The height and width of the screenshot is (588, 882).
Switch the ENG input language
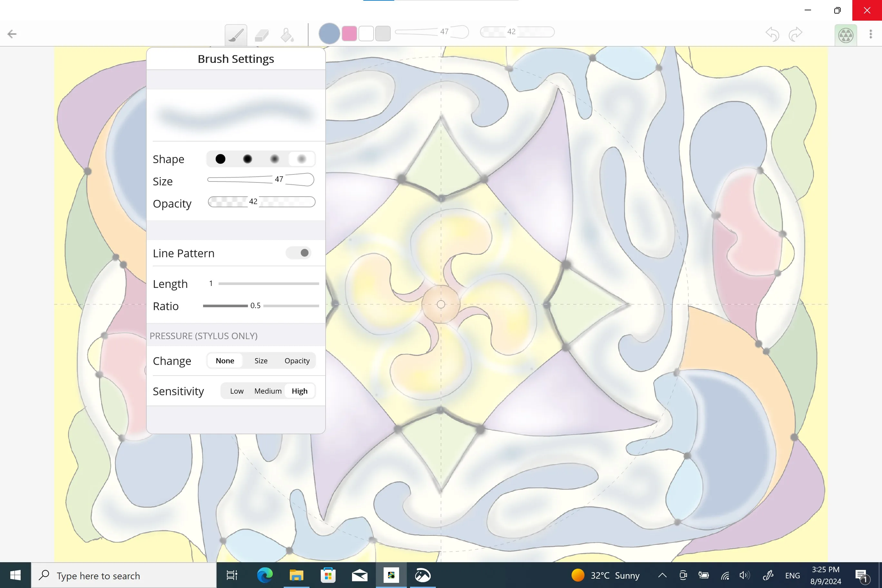pyautogui.click(x=792, y=575)
